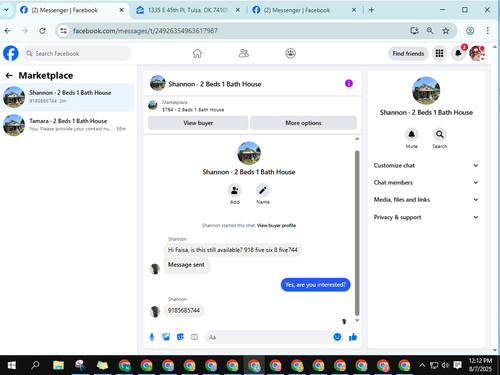Open a new browser tab

pos(371,10)
